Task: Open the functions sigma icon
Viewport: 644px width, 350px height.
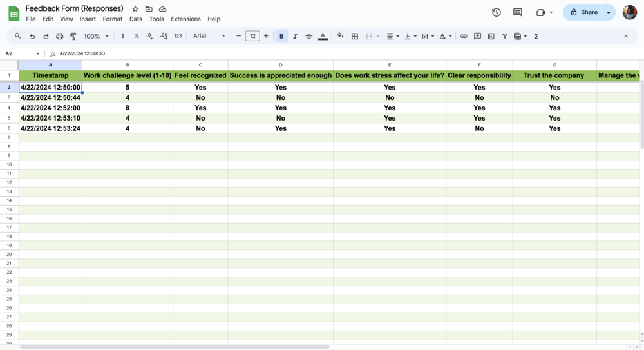Action: tap(536, 37)
